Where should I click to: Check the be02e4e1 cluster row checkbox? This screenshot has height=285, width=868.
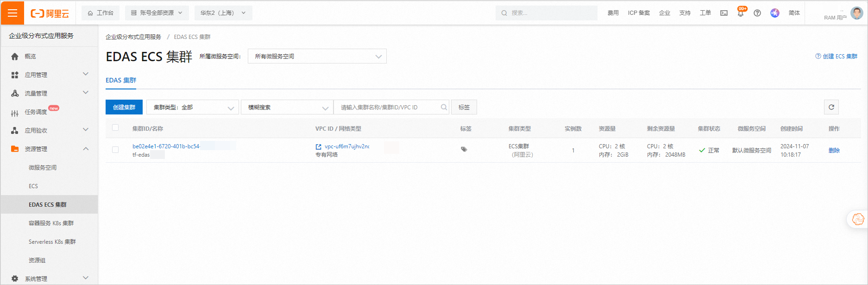click(115, 150)
